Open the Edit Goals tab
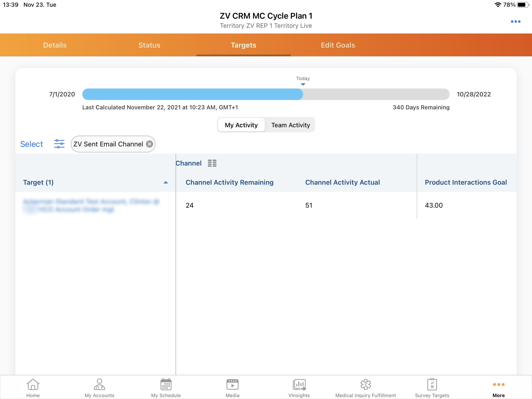The width and height of the screenshot is (532, 399). (x=338, y=45)
